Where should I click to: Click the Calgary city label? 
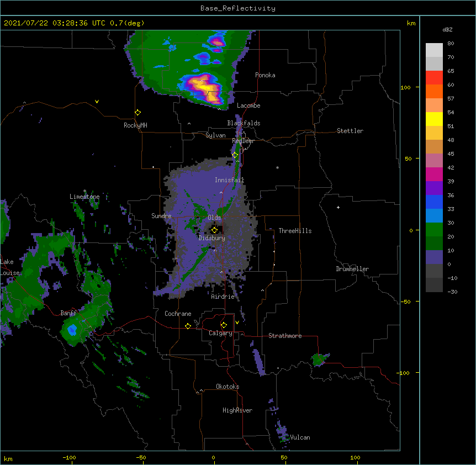(x=221, y=333)
